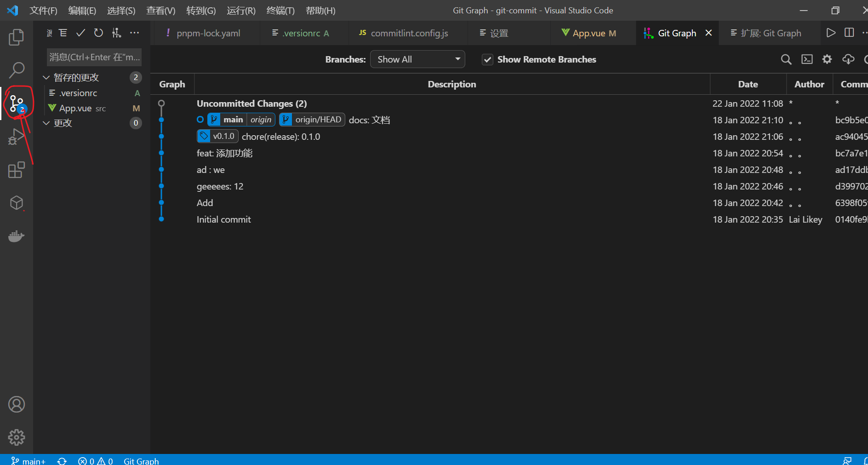Switch to the pnpm-lock.yaml tab
Screen dimensions: 868x465
click(207, 33)
